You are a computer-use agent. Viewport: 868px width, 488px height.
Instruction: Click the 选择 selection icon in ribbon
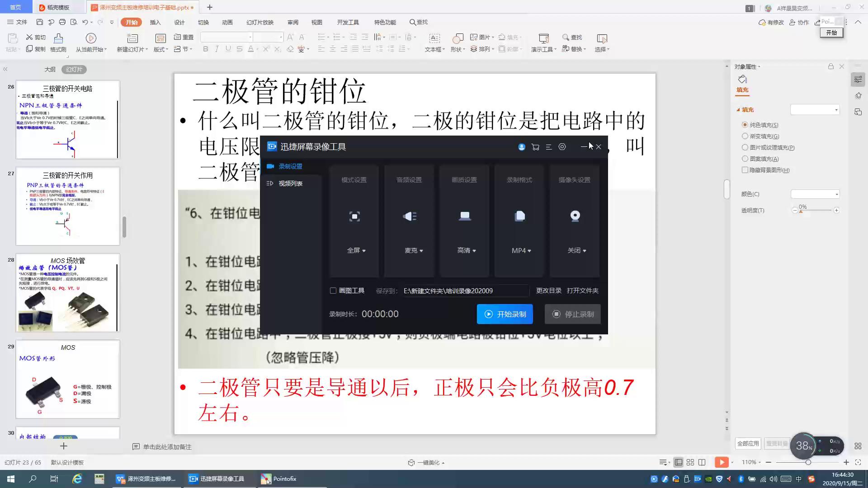coord(602,38)
